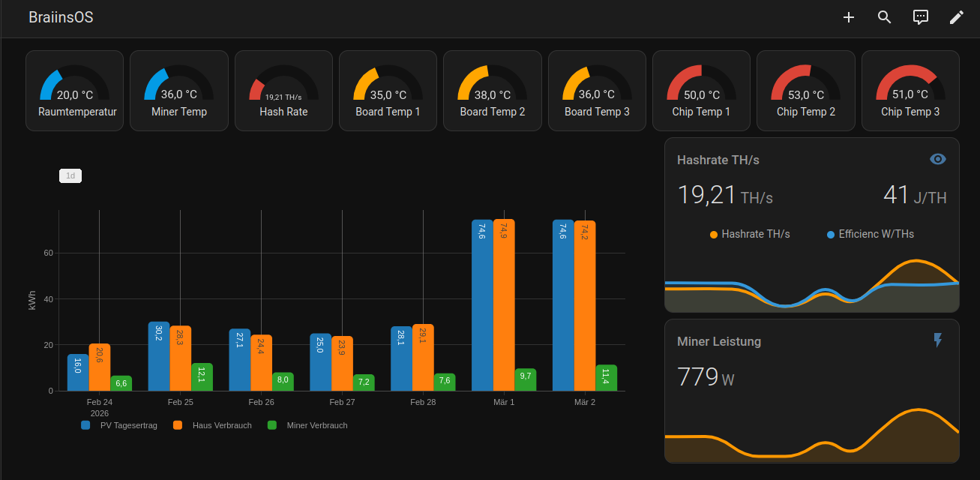Toggle Miner Verbrauch series in legend
The width and height of the screenshot is (980, 480).
pyautogui.click(x=308, y=425)
